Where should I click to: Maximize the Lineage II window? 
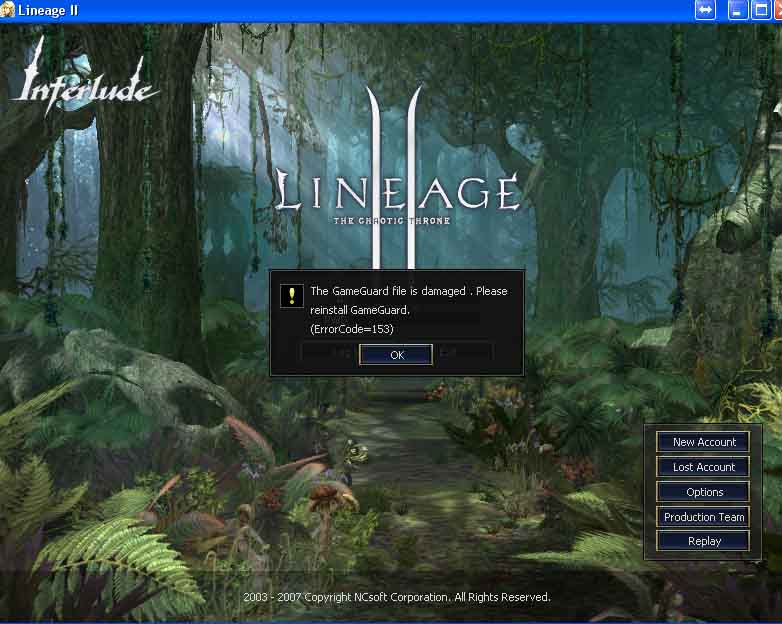[761, 10]
